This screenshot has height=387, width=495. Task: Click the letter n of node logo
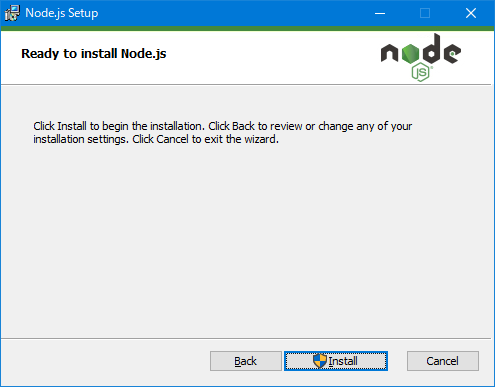coord(390,54)
